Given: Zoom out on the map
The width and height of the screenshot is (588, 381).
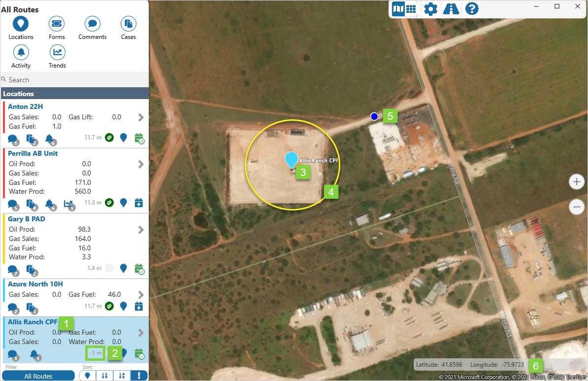Looking at the screenshot, I should pos(576,207).
